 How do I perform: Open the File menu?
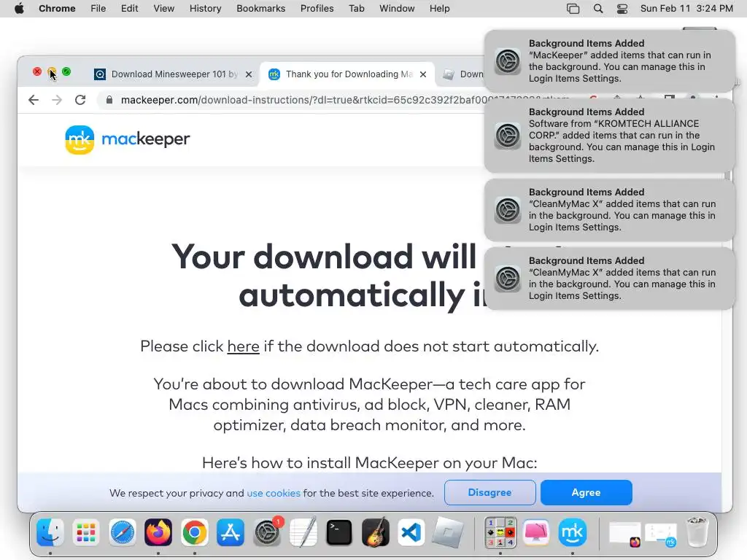98,9
